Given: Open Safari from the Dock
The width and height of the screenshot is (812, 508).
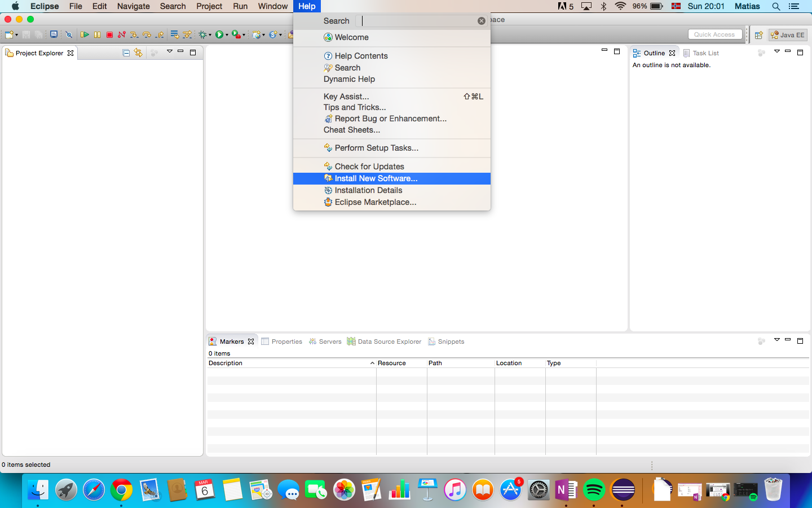Looking at the screenshot, I should pos(94,489).
